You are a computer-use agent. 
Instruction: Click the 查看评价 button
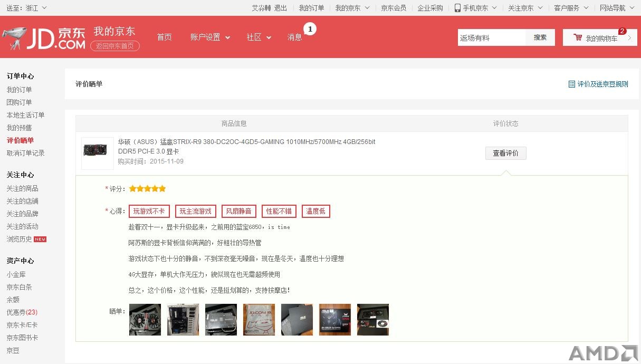[505, 153]
